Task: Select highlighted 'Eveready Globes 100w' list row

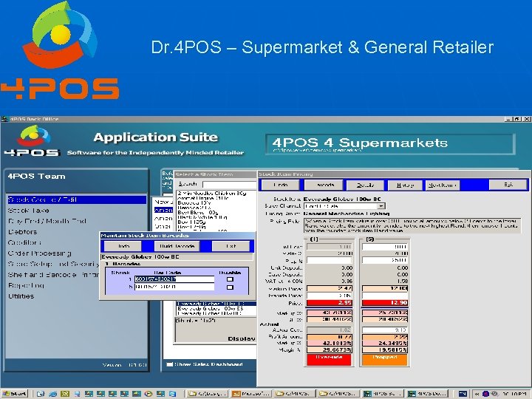Action: click(216, 304)
